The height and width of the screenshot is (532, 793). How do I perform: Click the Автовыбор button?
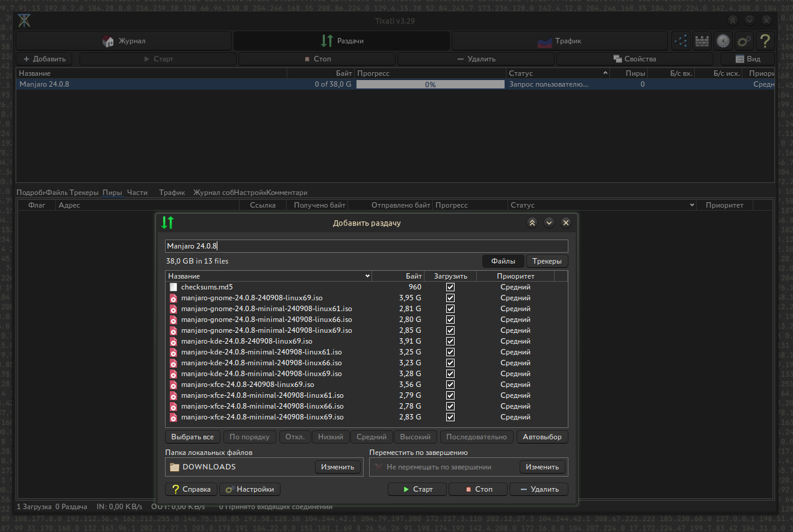pos(542,437)
